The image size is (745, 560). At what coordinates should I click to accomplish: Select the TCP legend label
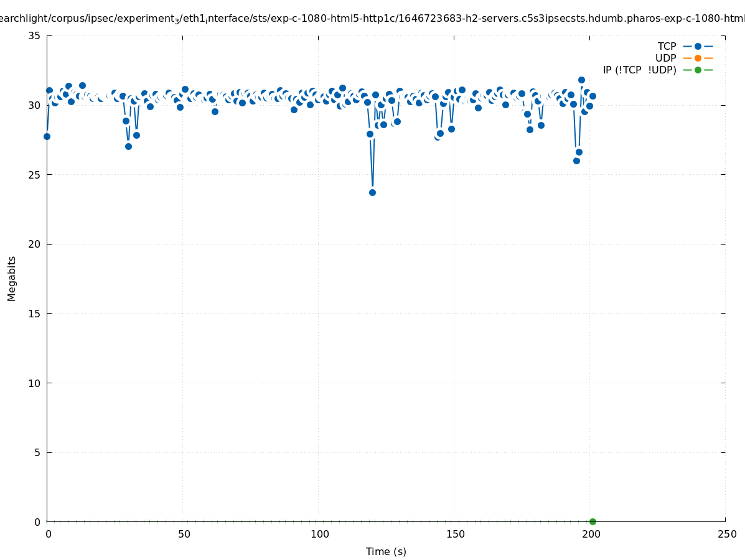667,46
